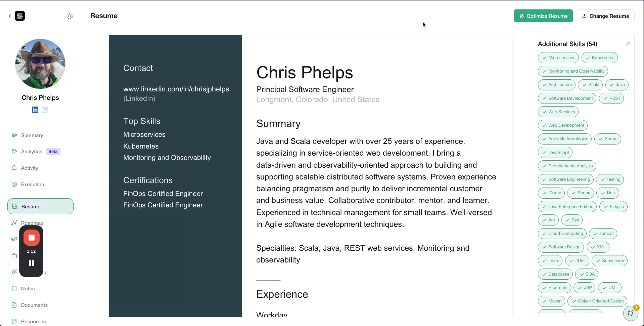Image resolution: width=644 pixels, height=326 pixels.
Task: Collapse panel using the back chevron
Action: coord(10,16)
